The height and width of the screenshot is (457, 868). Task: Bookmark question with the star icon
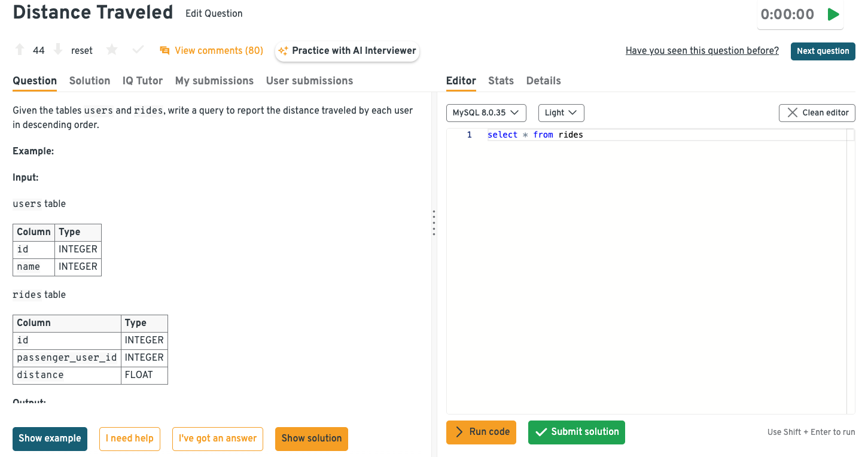pos(112,50)
